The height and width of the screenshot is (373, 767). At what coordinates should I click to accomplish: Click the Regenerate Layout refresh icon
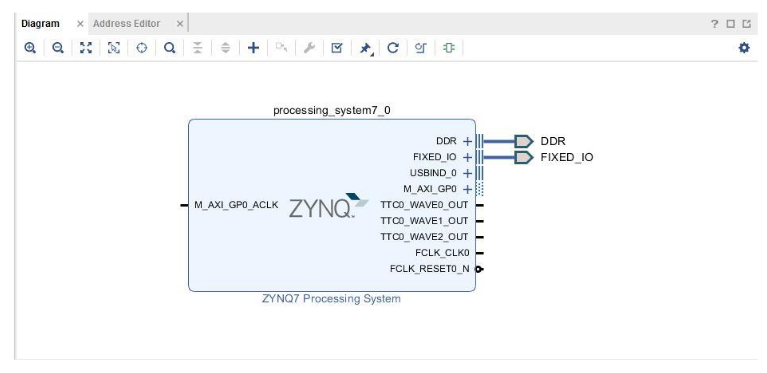[393, 48]
